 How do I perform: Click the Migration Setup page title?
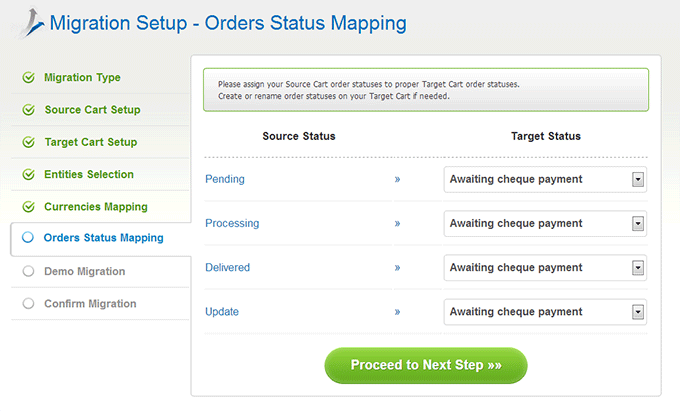point(228,23)
